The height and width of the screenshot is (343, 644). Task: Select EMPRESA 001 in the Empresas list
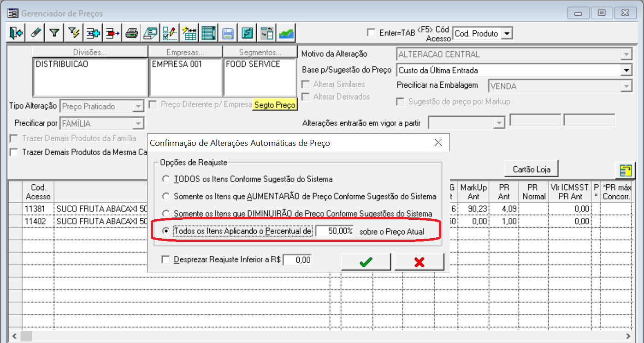coord(177,64)
